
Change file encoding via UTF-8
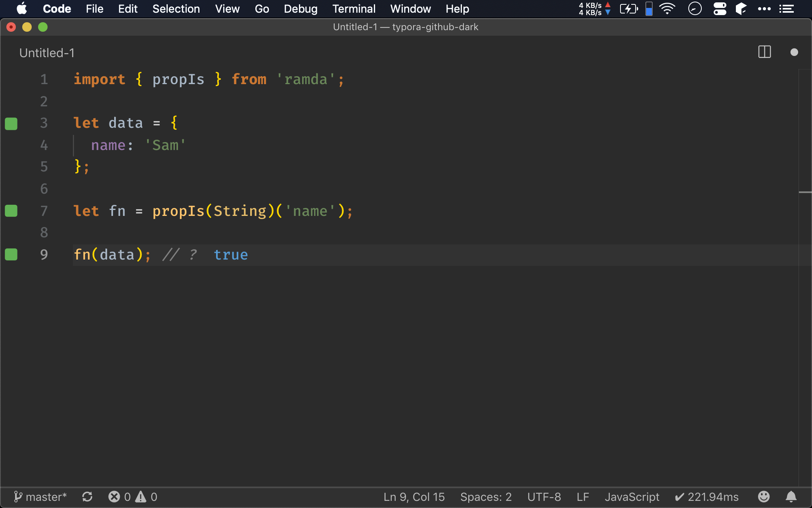544,497
